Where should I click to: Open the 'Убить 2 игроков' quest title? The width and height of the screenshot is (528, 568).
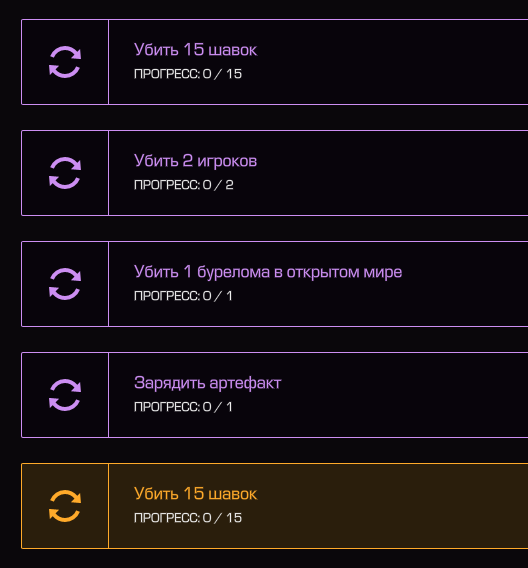[196, 161]
